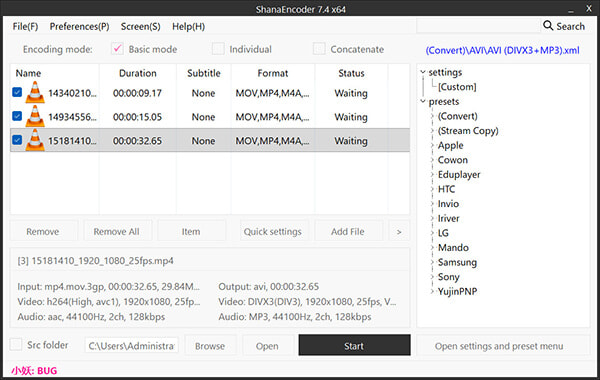This screenshot has height=380, width=600.
Task: Open the File(F) menu
Action: click(x=25, y=26)
